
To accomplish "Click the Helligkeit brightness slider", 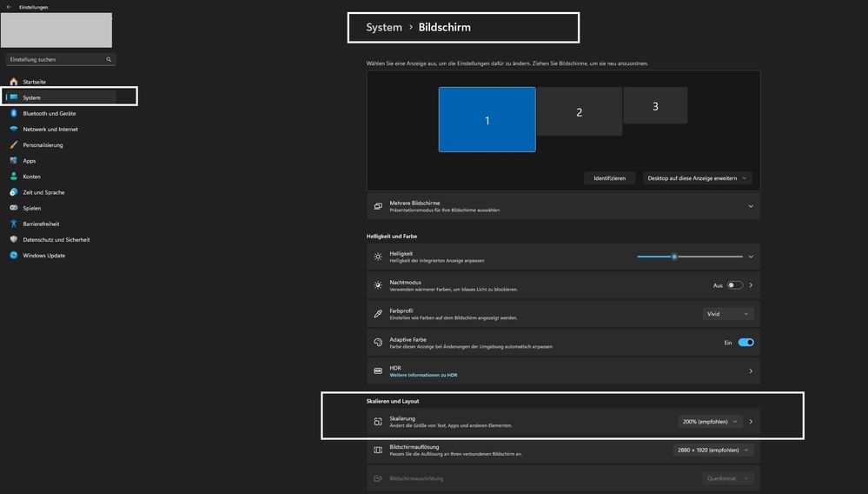I will (x=690, y=257).
